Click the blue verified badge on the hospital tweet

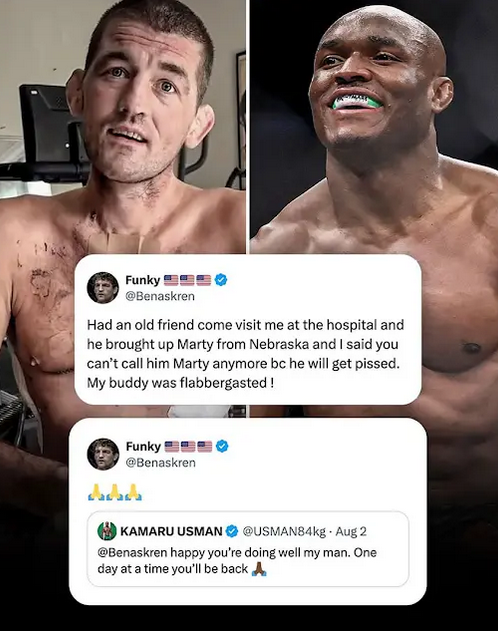tap(221, 279)
